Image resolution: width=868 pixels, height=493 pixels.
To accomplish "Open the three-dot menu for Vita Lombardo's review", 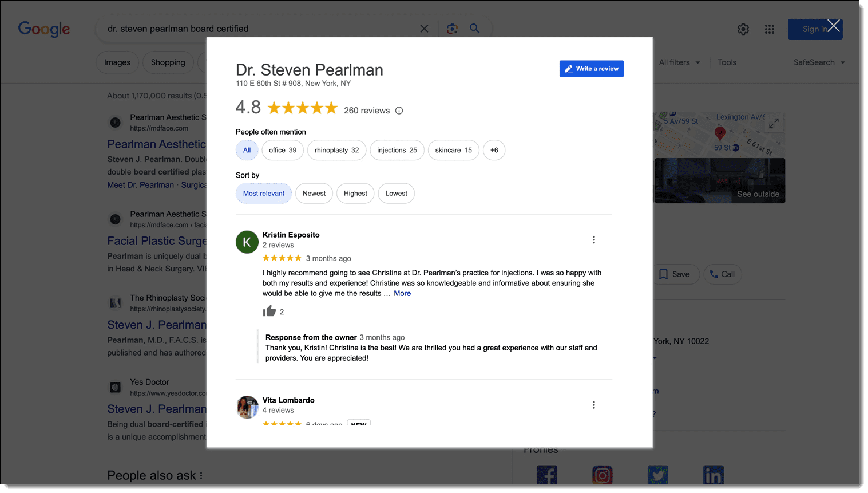I will tap(593, 405).
